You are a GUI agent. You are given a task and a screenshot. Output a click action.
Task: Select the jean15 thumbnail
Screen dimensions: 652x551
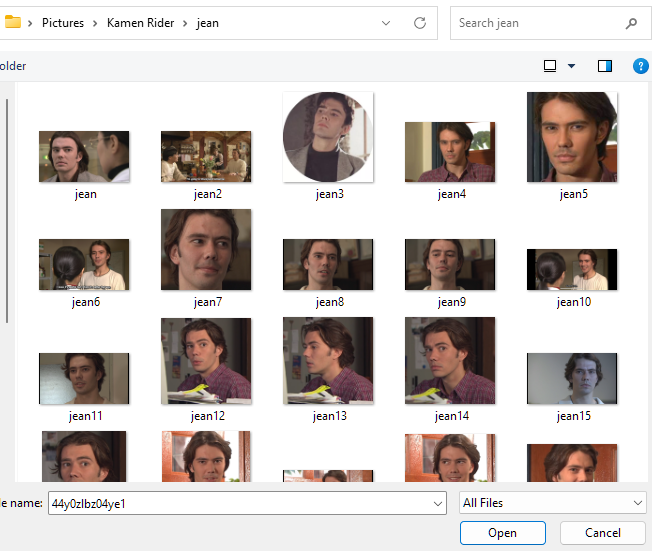[572, 378]
